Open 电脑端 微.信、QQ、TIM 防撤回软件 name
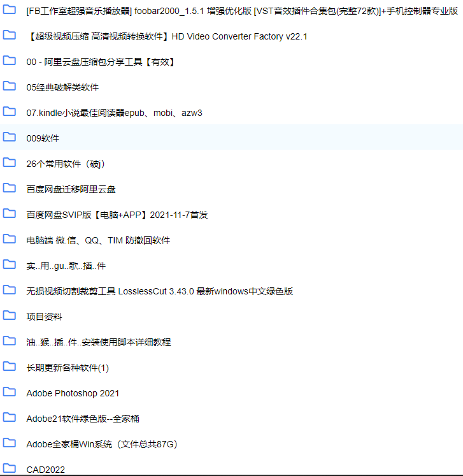The height and width of the screenshot is (476, 463). [x=98, y=241]
